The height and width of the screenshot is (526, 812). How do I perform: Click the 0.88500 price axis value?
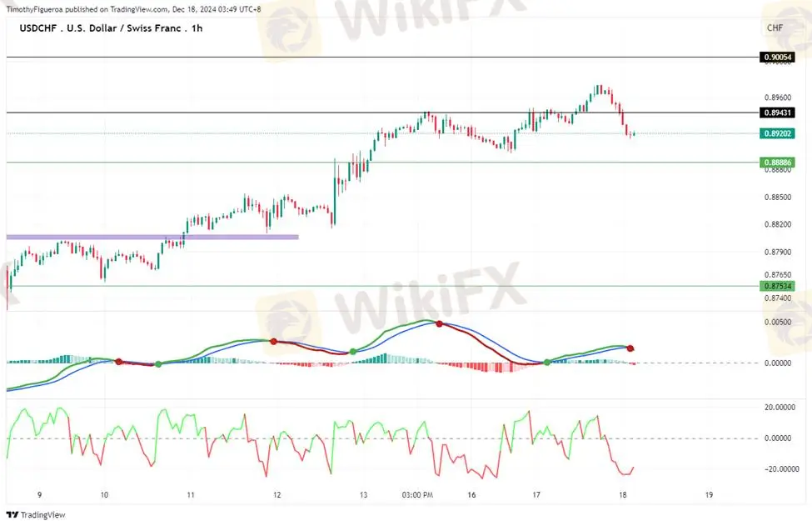tap(778, 197)
